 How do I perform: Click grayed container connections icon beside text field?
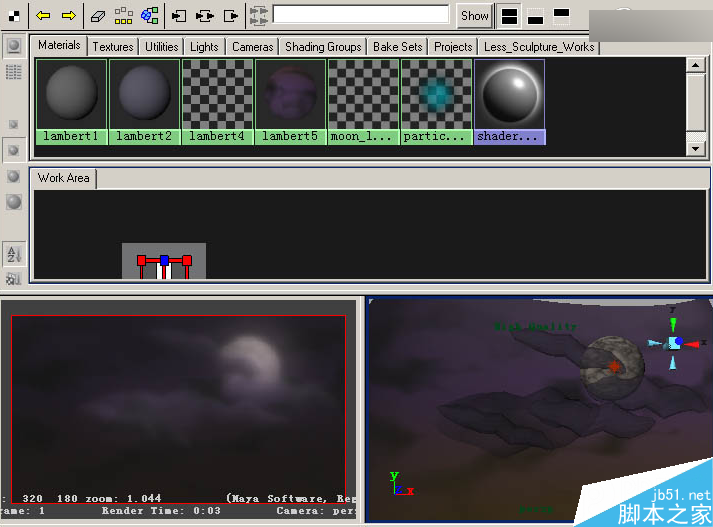(258, 15)
